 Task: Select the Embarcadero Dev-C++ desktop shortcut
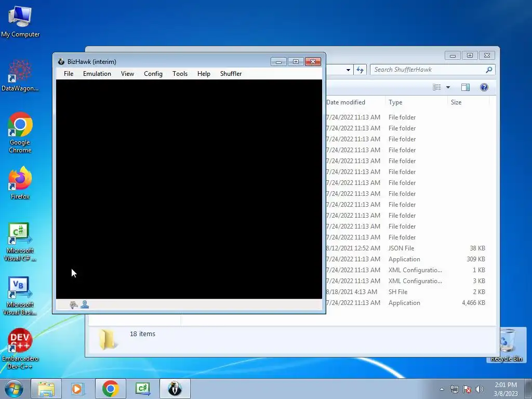[x=20, y=349]
